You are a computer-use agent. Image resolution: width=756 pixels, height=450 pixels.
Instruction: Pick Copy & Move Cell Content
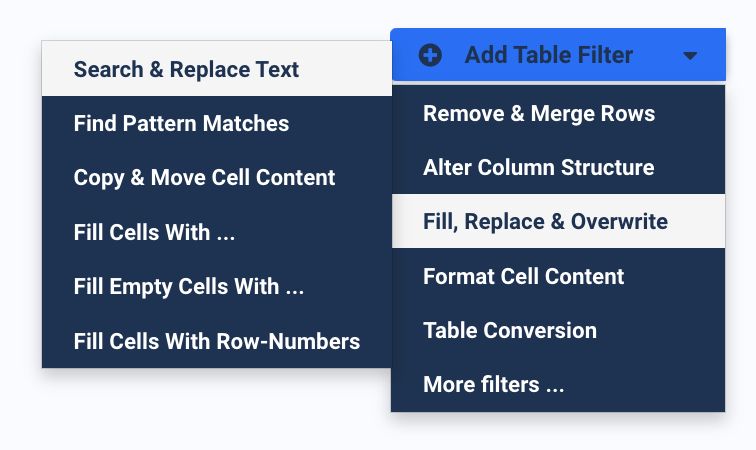(x=216, y=177)
